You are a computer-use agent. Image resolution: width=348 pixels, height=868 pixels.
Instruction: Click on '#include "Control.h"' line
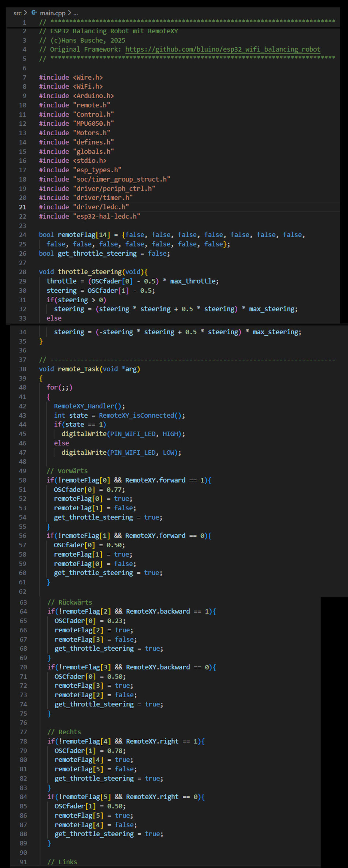[x=77, y=114]
